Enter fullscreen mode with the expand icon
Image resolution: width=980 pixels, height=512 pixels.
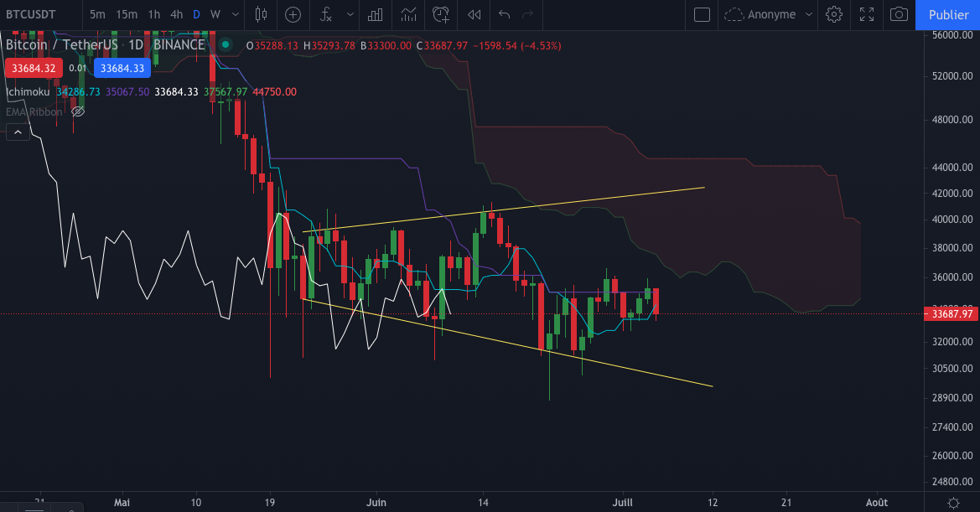point(866,15)
